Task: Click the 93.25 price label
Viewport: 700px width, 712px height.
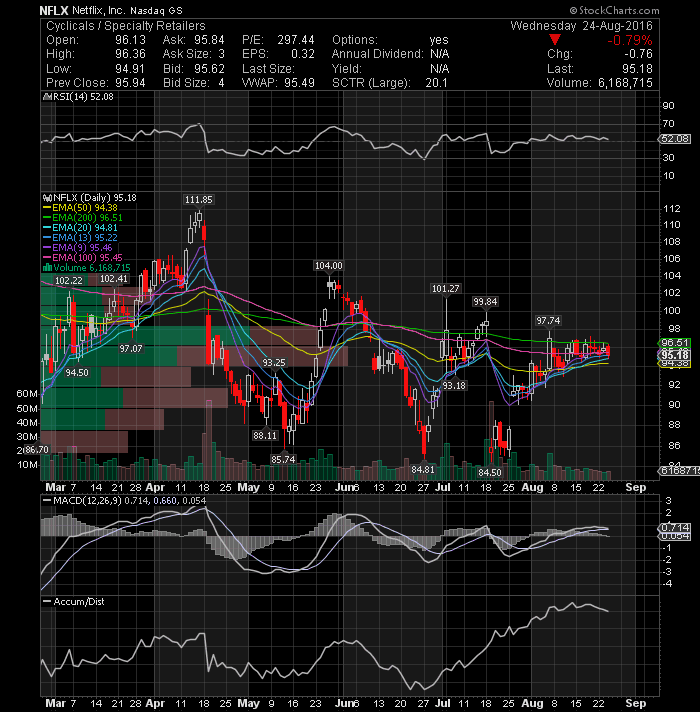Action: coord(274,362)
